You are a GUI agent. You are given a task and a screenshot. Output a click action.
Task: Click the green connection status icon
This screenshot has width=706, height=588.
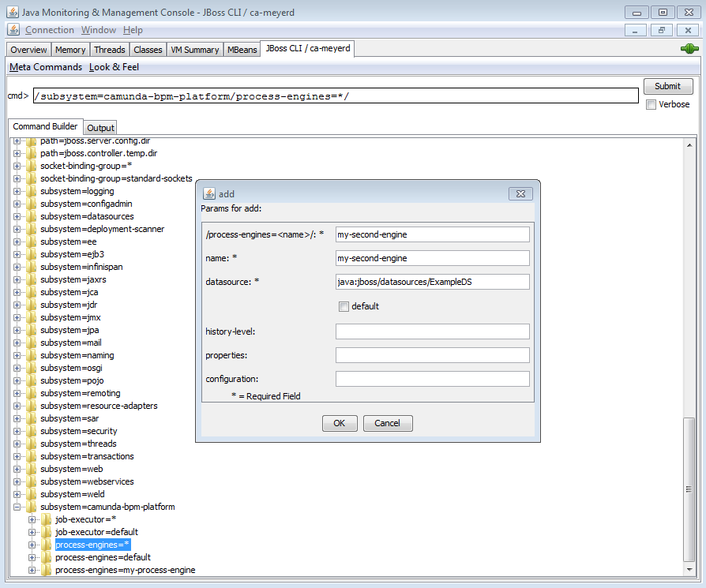[689, 49]
